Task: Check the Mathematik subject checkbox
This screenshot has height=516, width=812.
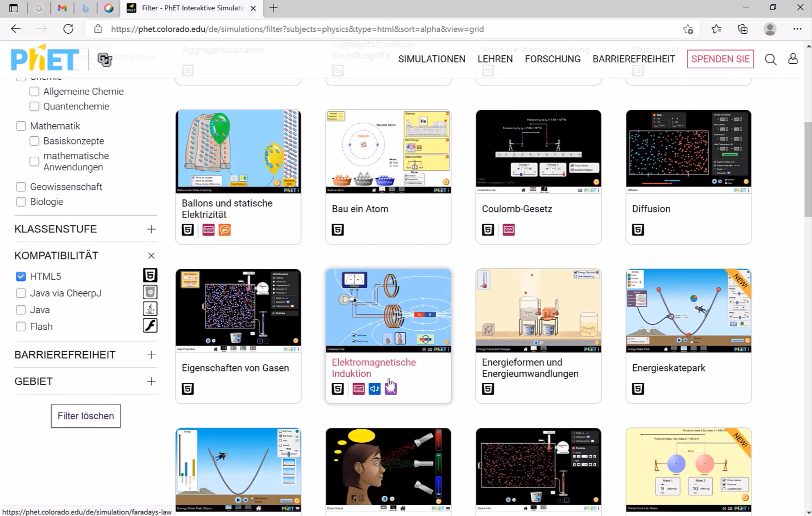Action: (x=21, y=126)
